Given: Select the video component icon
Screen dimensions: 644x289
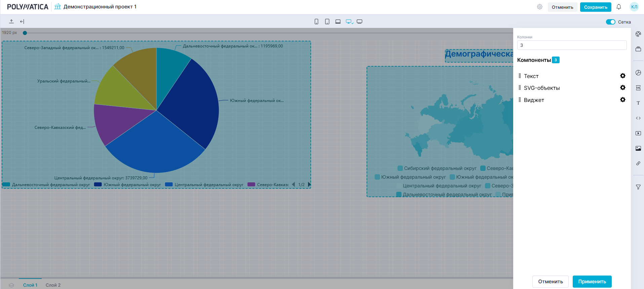Looking at the screenshot, I should pos(638,133).
